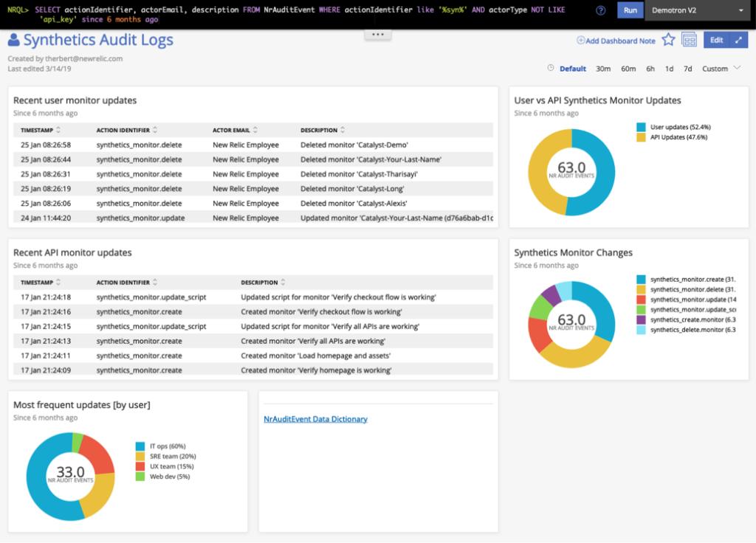This screenshot has height=543, width=756.
Task: Run the NRQL query
Action: pos(628,11)
